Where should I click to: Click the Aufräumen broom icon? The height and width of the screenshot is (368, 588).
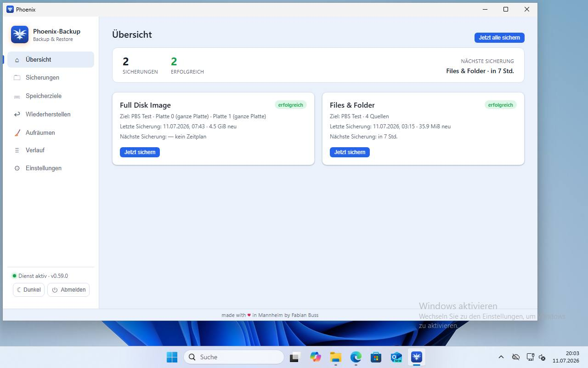[x=17, y=132]
